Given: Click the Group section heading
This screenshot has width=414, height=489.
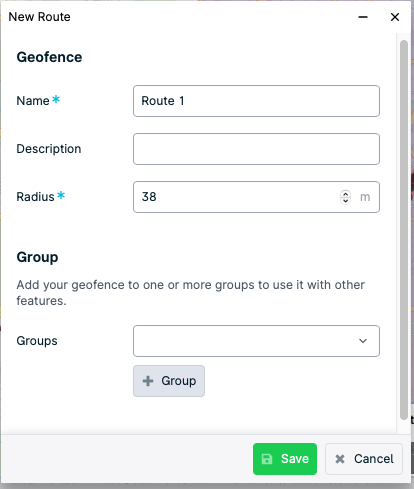Looking at the screenshot, I should pos(37,257).
